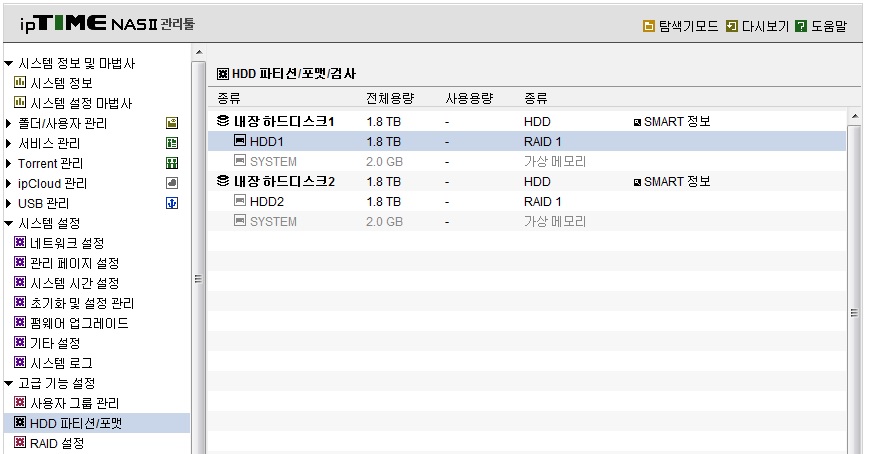Expand 서비스 관리 arrow
The width and height of the screenshot is (869, 454).
[8, 143]
